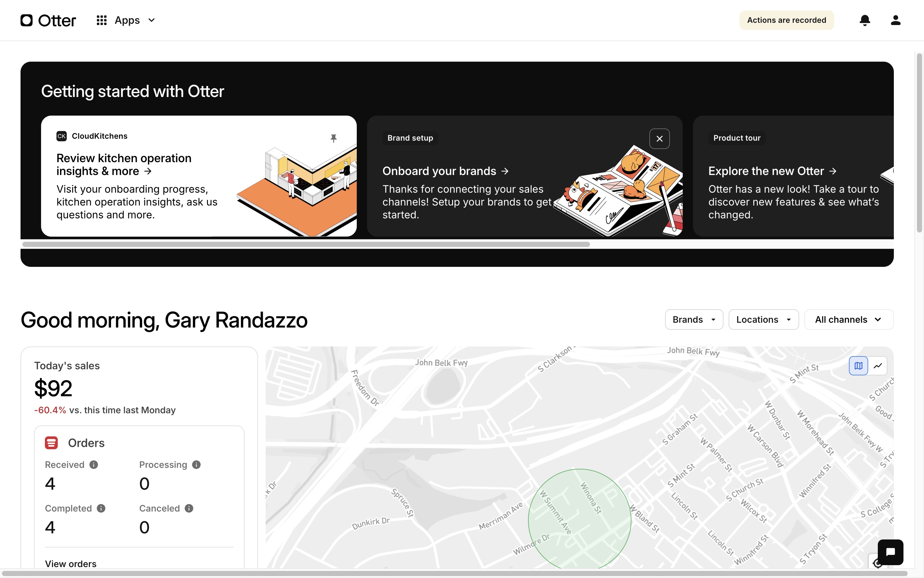Open 'Onboard your brands' link

click(x=446, y=171)
